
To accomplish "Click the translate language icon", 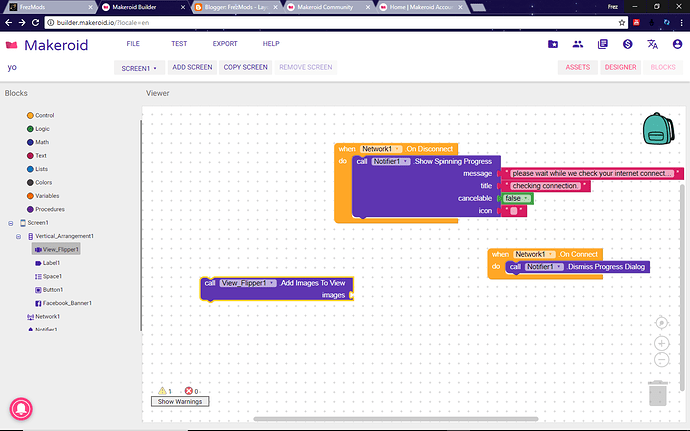I will click(x=652, y=44).
